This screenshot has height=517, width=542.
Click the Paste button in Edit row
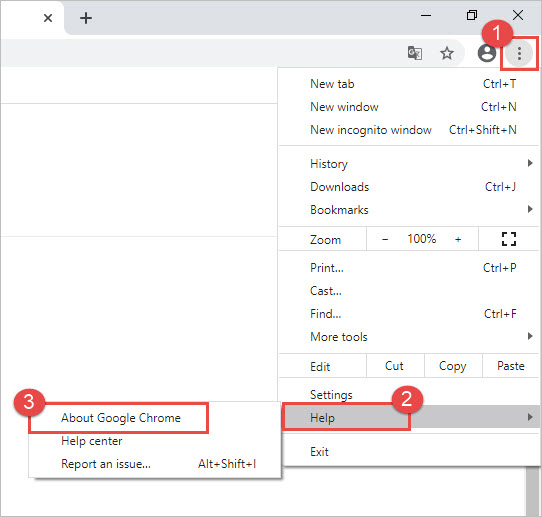coord(511,366)
